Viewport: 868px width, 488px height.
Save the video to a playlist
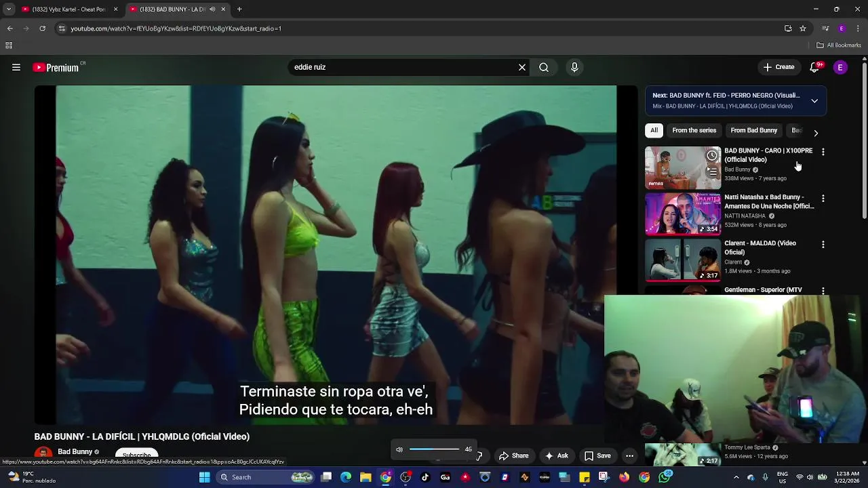pos(597,455)
